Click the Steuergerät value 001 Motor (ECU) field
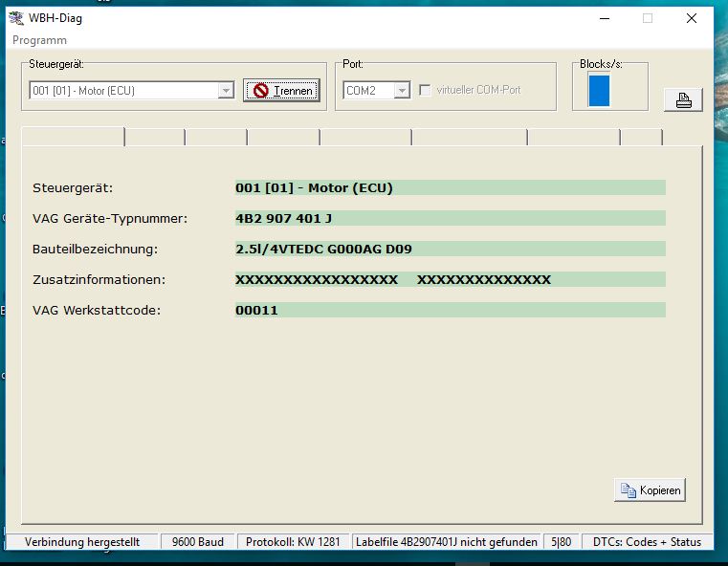Screen dimensions: 728x566 click(x=450, y=187)
